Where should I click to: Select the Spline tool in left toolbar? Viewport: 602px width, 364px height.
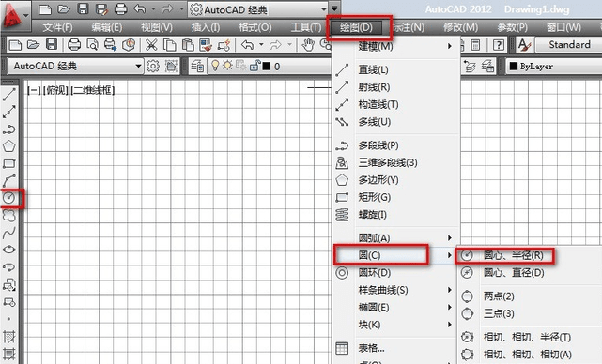click(8, 233)
